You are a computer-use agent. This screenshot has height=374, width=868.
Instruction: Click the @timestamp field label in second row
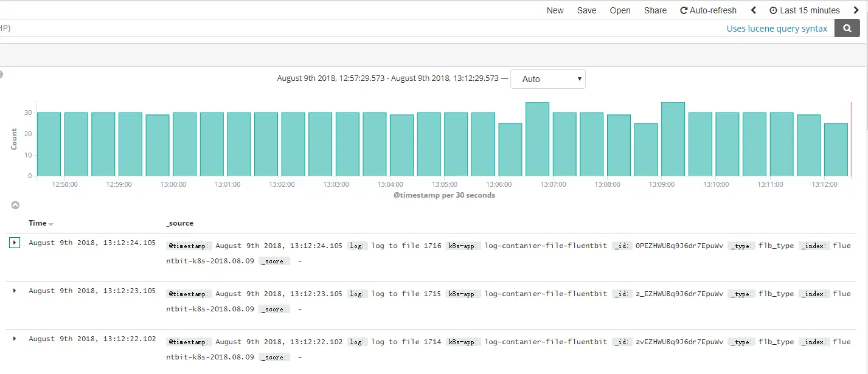click(x=189, y=294)
